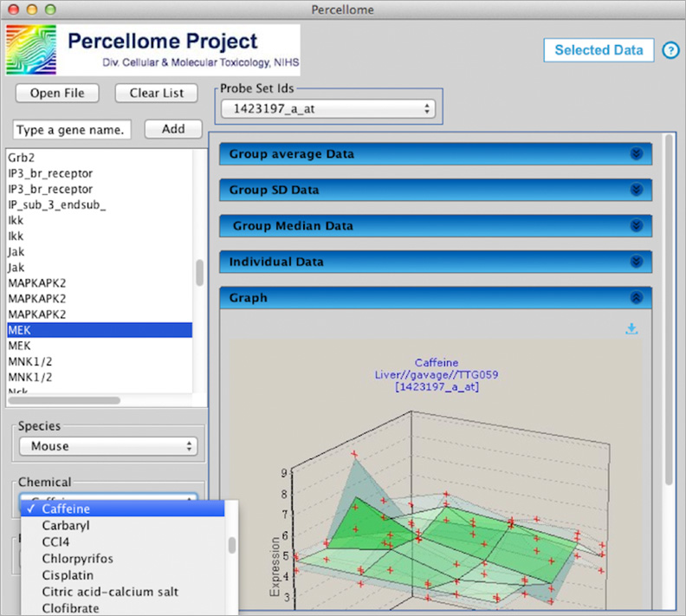Click the macOS green zoom window button
Image resolution: width=686 pixels, height=616 pixels.
(50, 10)
